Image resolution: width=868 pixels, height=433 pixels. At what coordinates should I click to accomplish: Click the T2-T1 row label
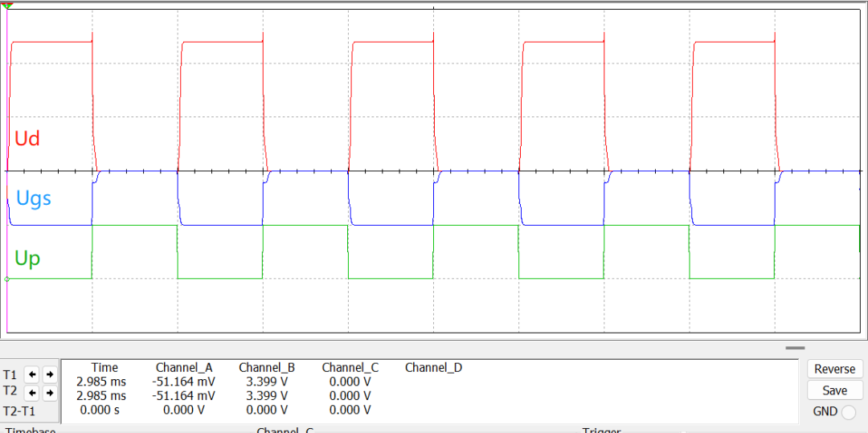[19, 411]
